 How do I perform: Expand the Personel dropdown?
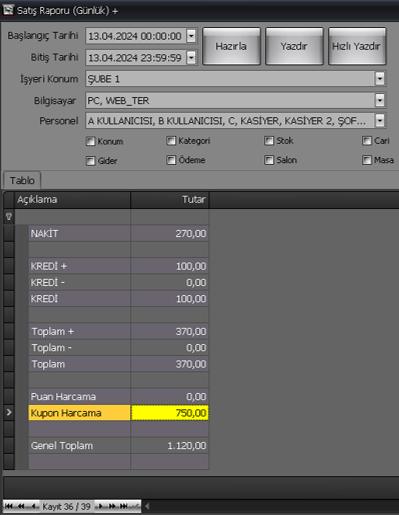point(380,120)
